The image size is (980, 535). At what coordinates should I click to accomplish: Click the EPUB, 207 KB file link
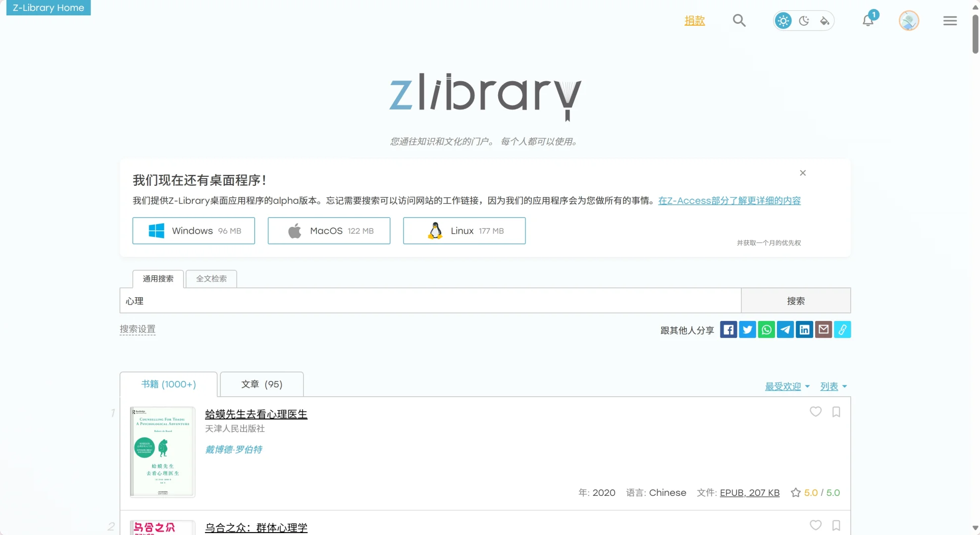[x=750, y=493]
